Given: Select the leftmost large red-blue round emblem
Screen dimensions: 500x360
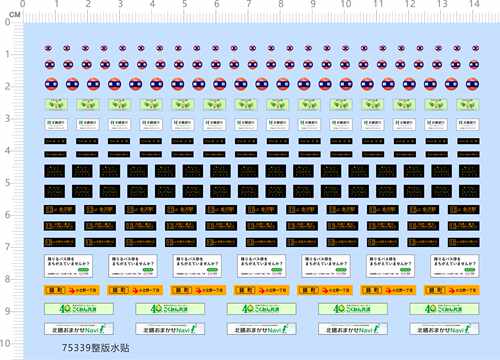Looking at the screenshot, I should point(51,84).
